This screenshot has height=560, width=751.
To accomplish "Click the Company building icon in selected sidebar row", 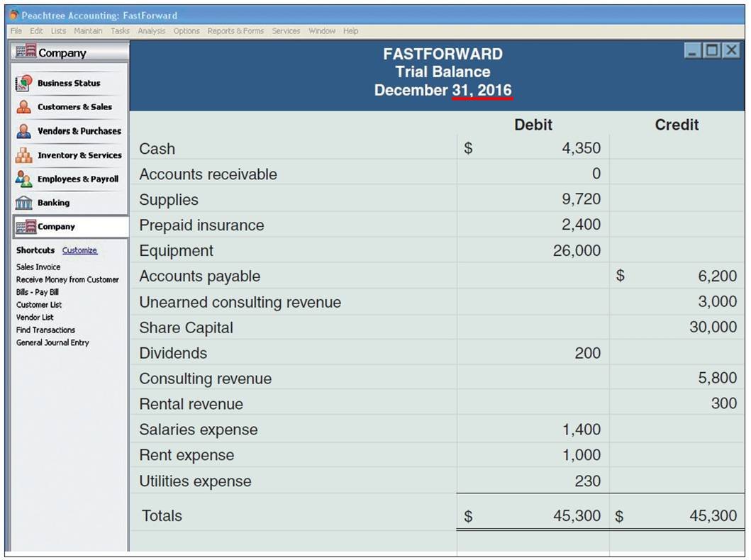I will tap(26, 226).
